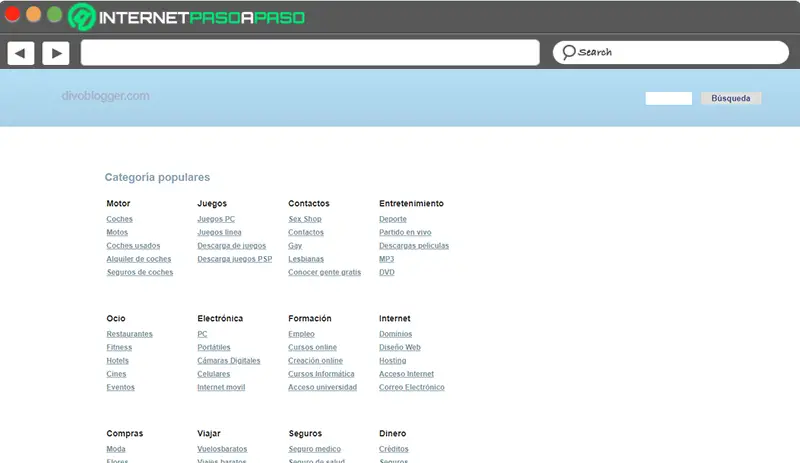Screen dimensions: 800x463
Task: Open the Contactos link under Contactos heading
Action: click(x=306, y=232)
